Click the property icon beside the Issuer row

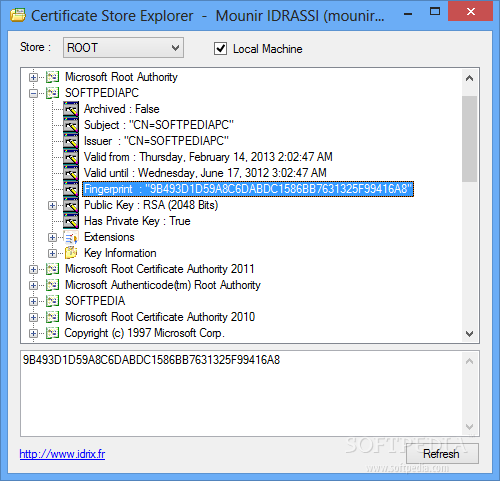tap(71, 141)
